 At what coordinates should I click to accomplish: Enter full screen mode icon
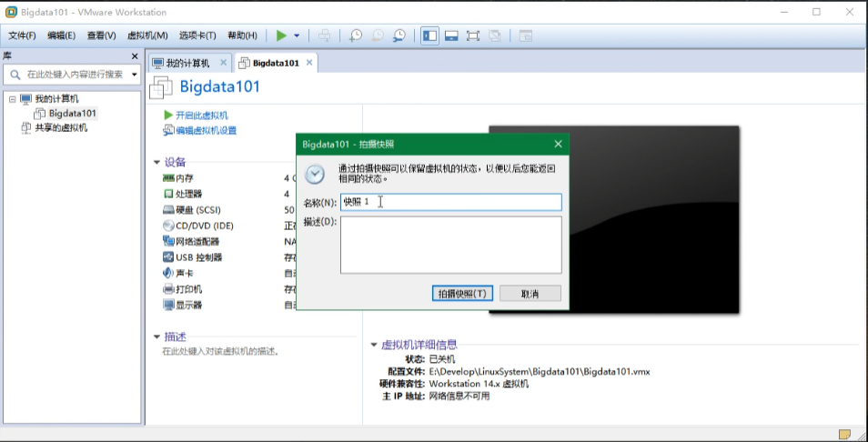click(473, 36)
